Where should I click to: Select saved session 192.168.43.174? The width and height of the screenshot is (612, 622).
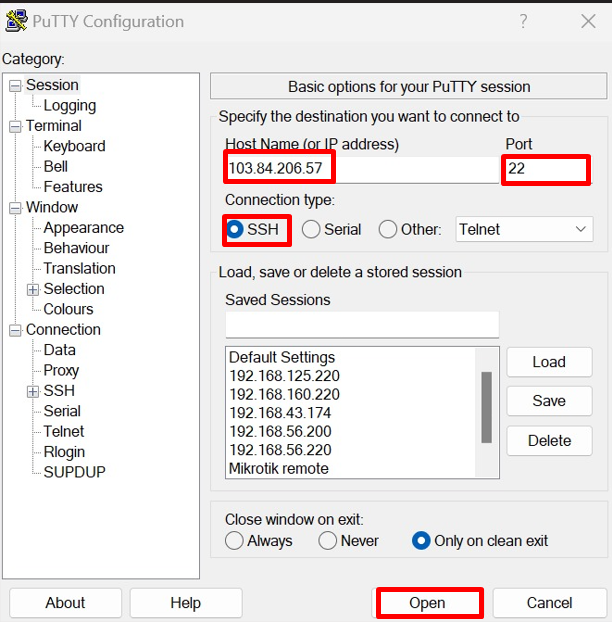[280, 413]
